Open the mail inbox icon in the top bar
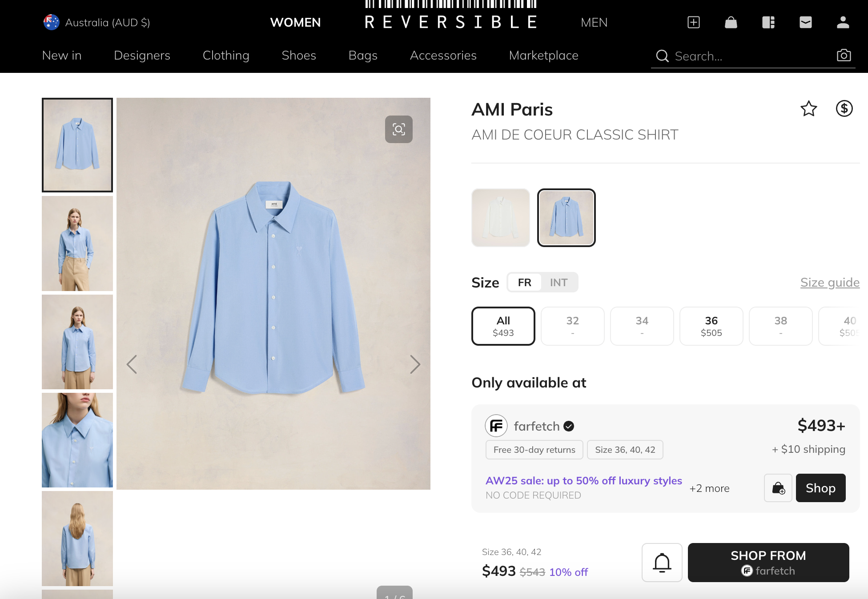Viewport: 868px width, 599px height. [x=806, y=22]
